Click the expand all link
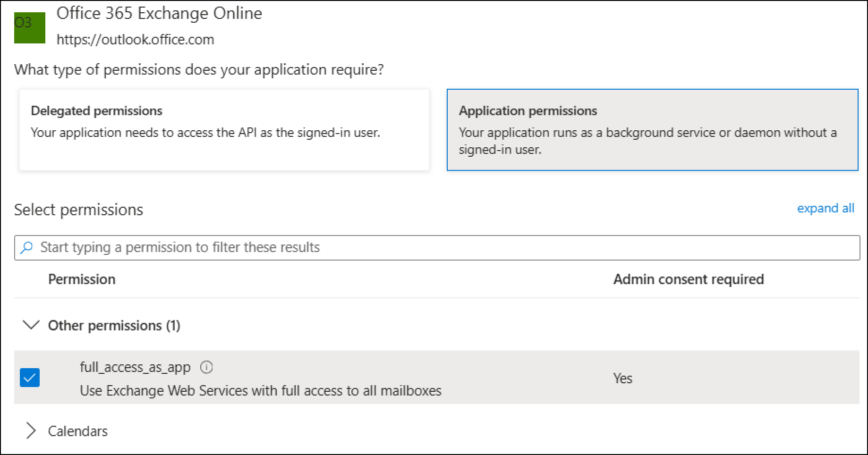This screenshot has width=868, height=455. pos(825,208)
